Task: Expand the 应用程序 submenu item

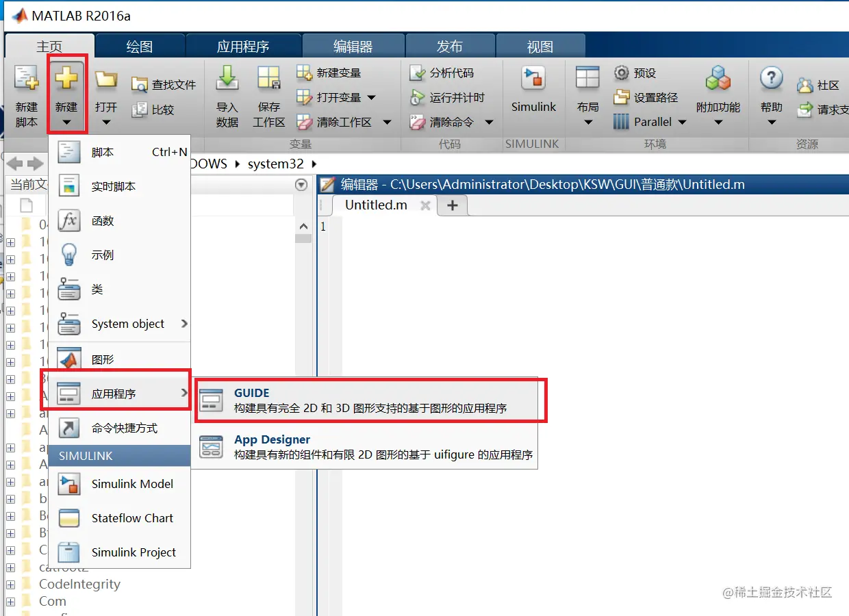Action: tap(120, 394)
